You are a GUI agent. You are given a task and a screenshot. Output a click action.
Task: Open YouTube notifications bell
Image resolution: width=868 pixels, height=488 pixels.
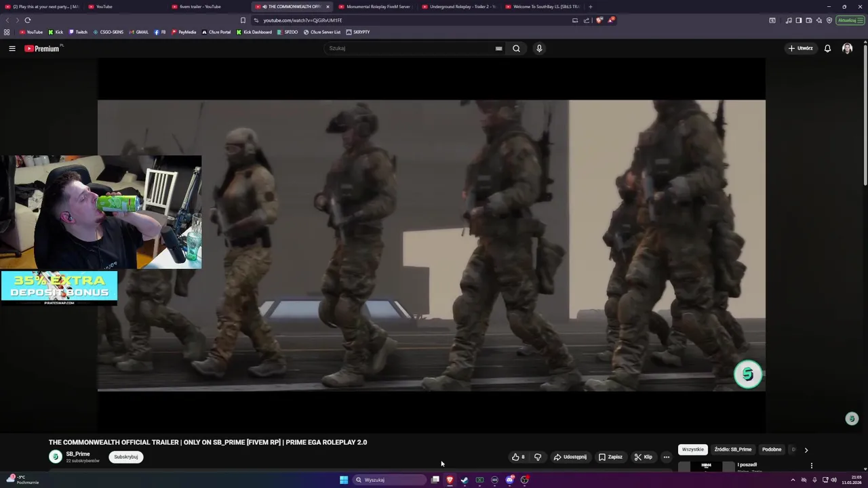tap(827, 48)
